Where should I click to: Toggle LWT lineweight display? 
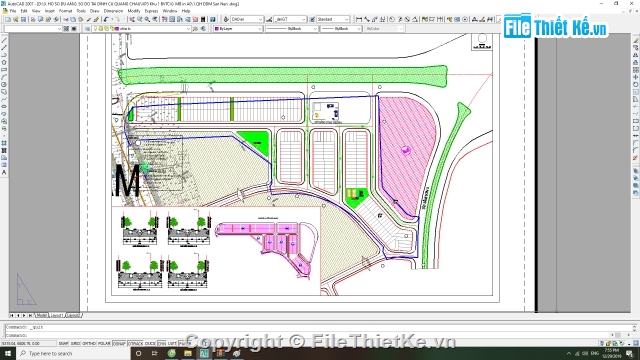172,344
